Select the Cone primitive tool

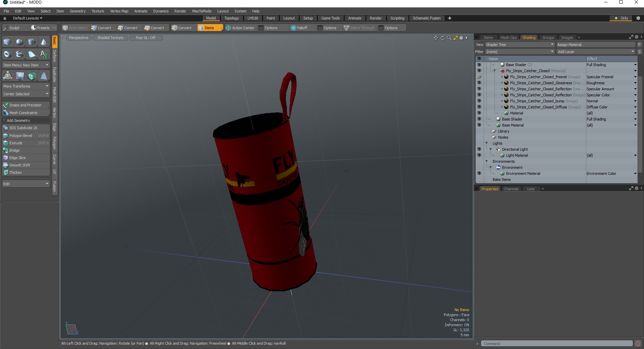pyautogui.click(x=44, y=42)
